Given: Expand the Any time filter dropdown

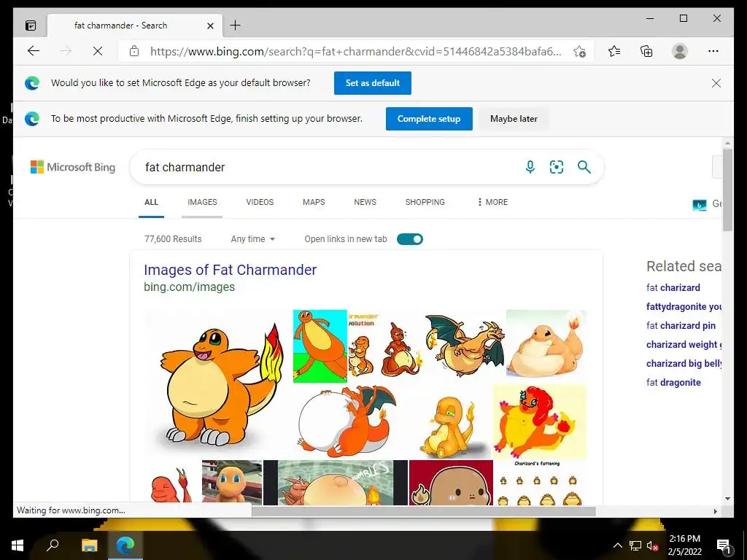Looking at the screenshot, I should tap(253, 239).
